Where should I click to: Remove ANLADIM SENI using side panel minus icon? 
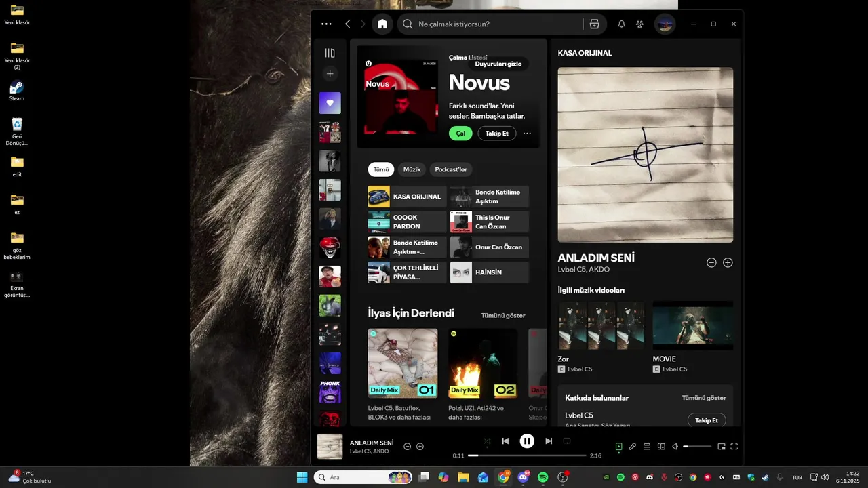(x=711, y=262)
